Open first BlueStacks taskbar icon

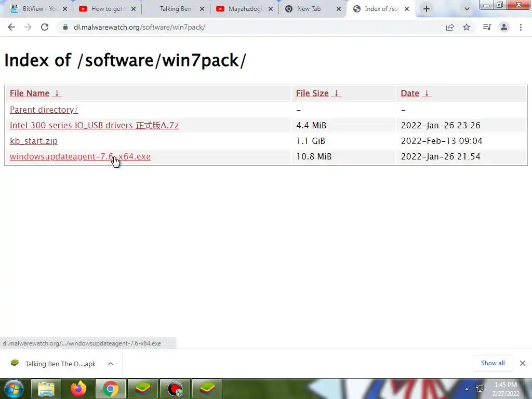[x=143, y=389]
